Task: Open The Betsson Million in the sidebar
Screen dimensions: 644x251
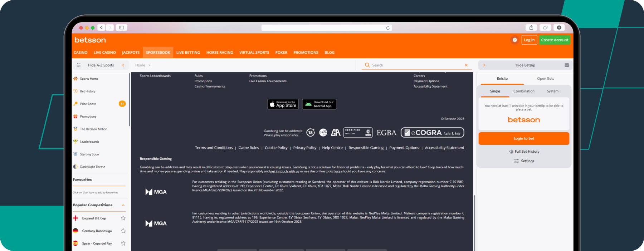Action: [x=93, y=129]
